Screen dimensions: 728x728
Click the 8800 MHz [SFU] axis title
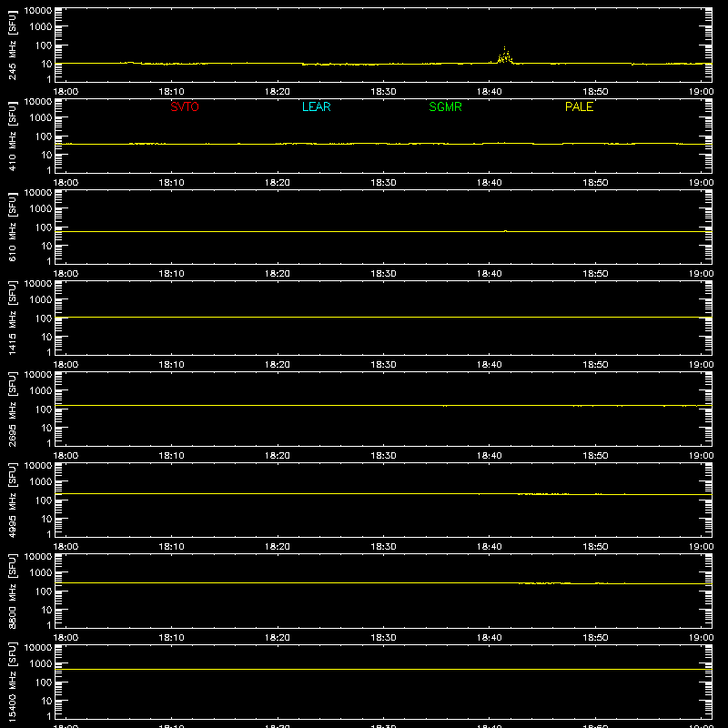tap(12, 591)
